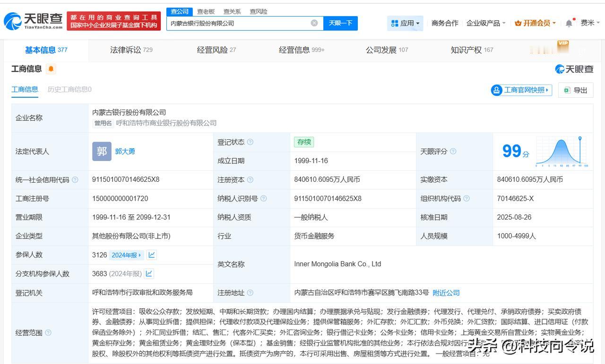Open the 费米 user account menu
The image size is (605, 364).
point(590,23)
